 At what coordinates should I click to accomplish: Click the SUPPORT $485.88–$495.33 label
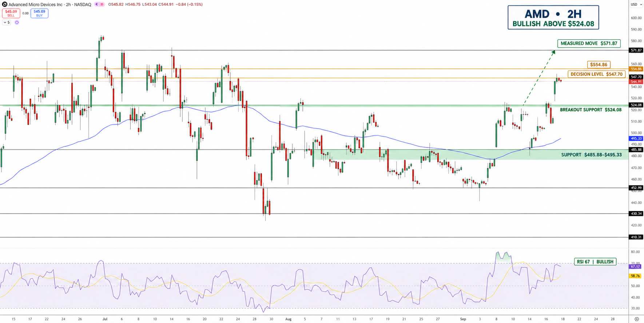[591, 155]
